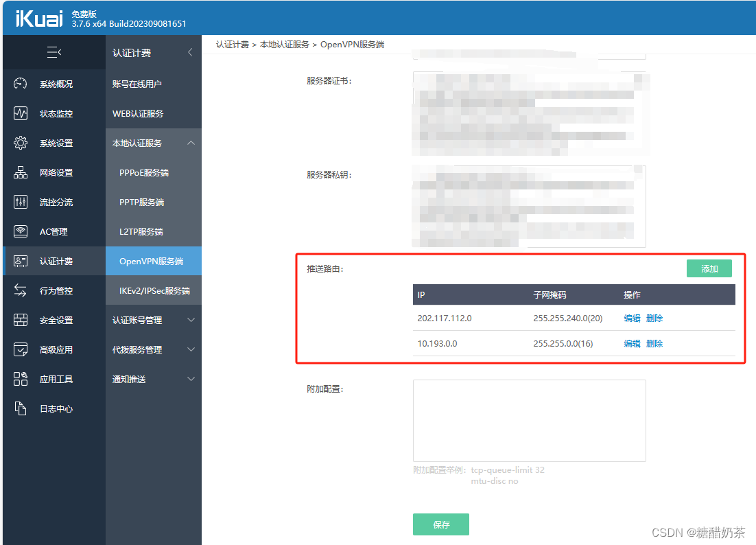
Task: Click 删除 for route 10.193.0.0
Action: pyautogui.click(x=654, y=343)
